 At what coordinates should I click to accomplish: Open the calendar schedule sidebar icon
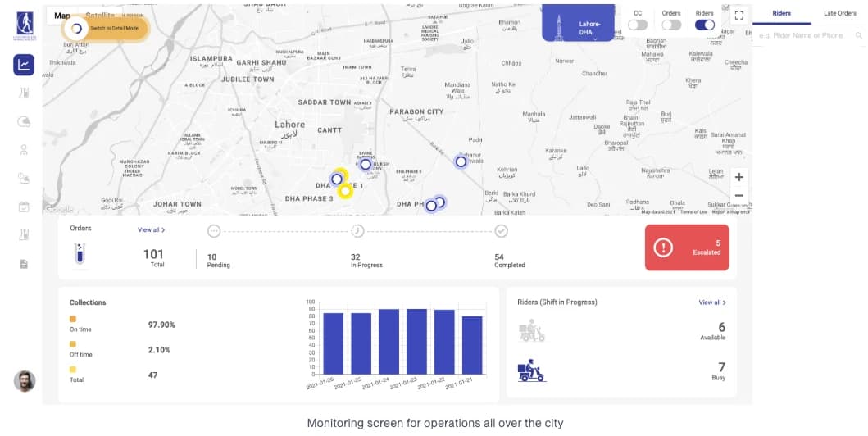[24, 207]
